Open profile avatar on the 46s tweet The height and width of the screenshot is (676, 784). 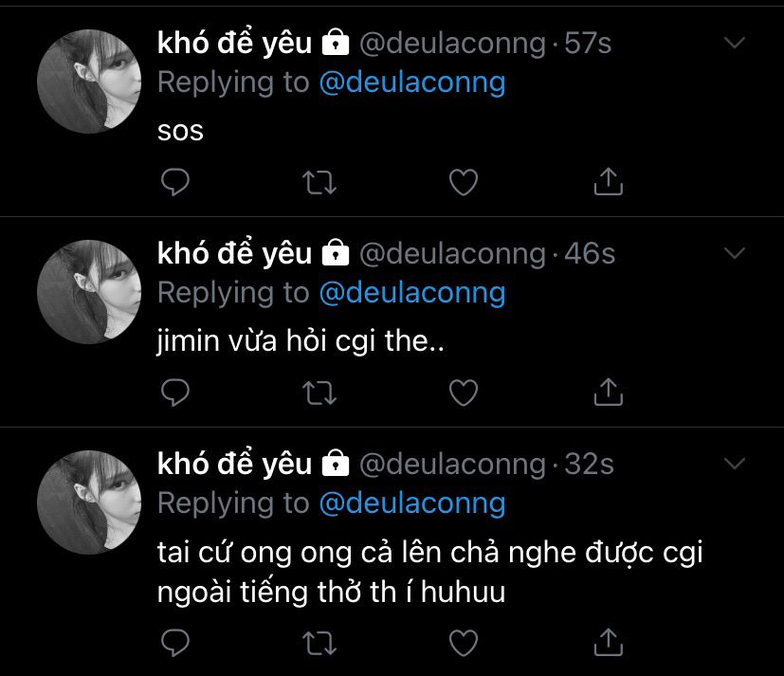(x=89, y=292)
